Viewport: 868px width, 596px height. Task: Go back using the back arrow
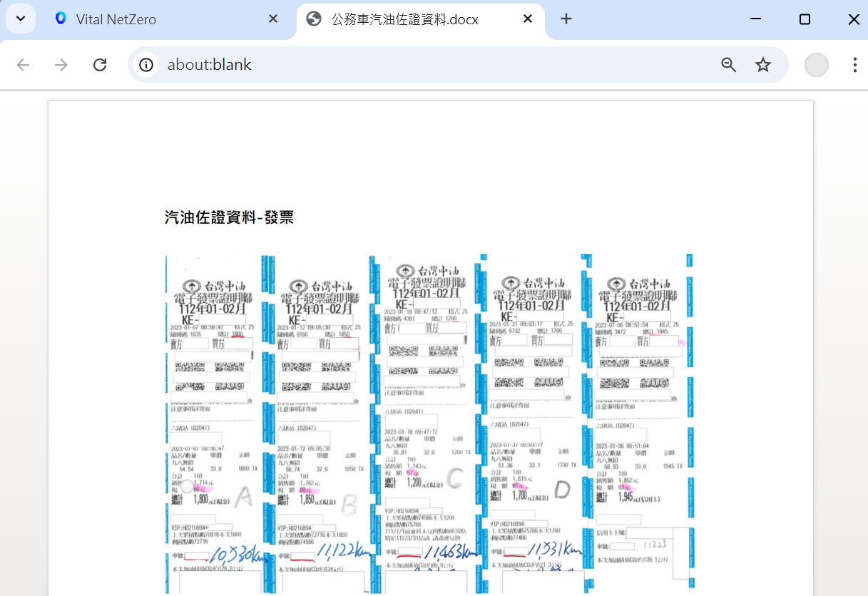click(23, 65)
